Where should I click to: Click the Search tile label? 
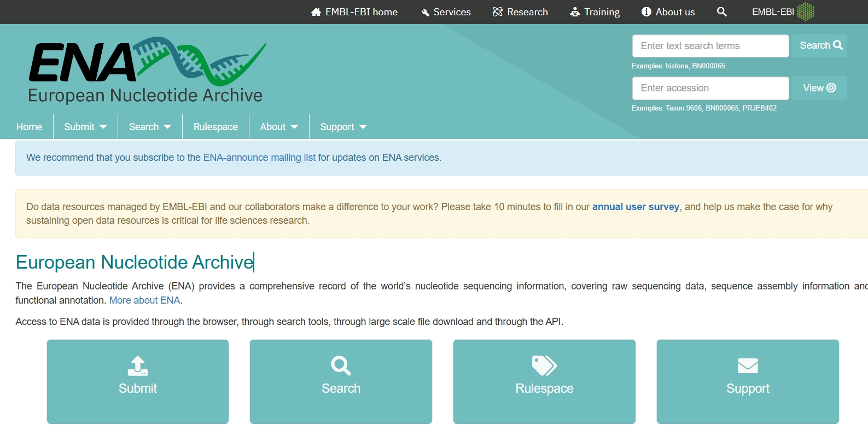(341, 388)
